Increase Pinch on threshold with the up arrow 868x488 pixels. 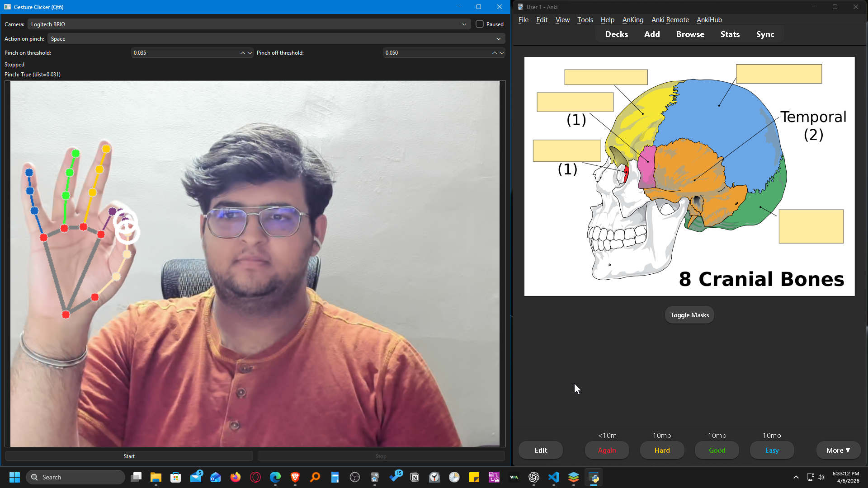click(243, 51)
